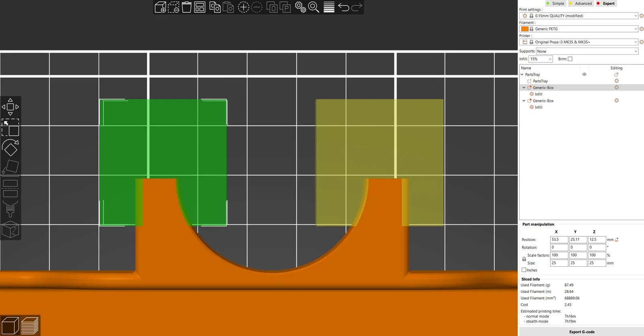Select the Rotate gizmo tool
Image resolution: width=644 pixels, height=336 pixels.
point(10,147)
